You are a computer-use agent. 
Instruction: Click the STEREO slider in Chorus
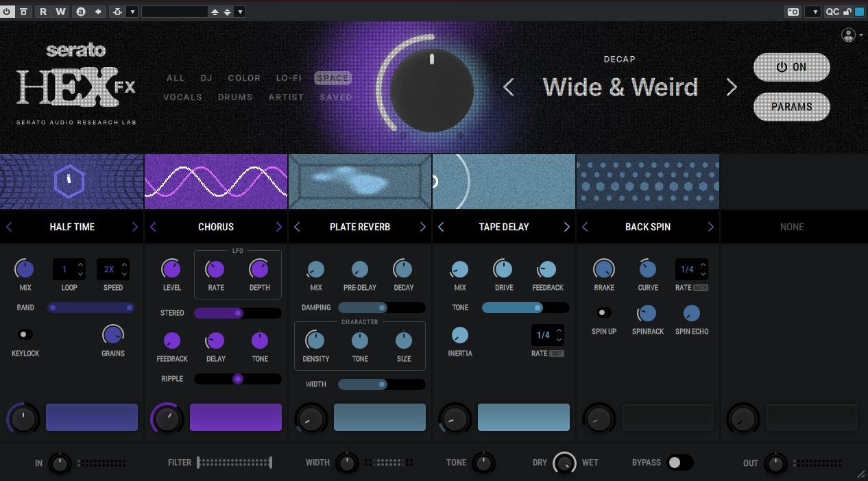tap(238, 313)
